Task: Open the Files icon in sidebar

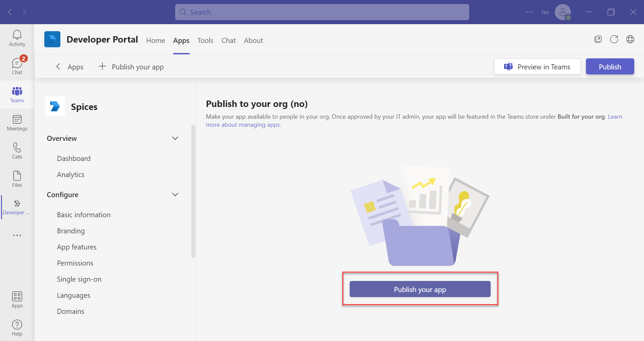Action: tap(17, 179)
